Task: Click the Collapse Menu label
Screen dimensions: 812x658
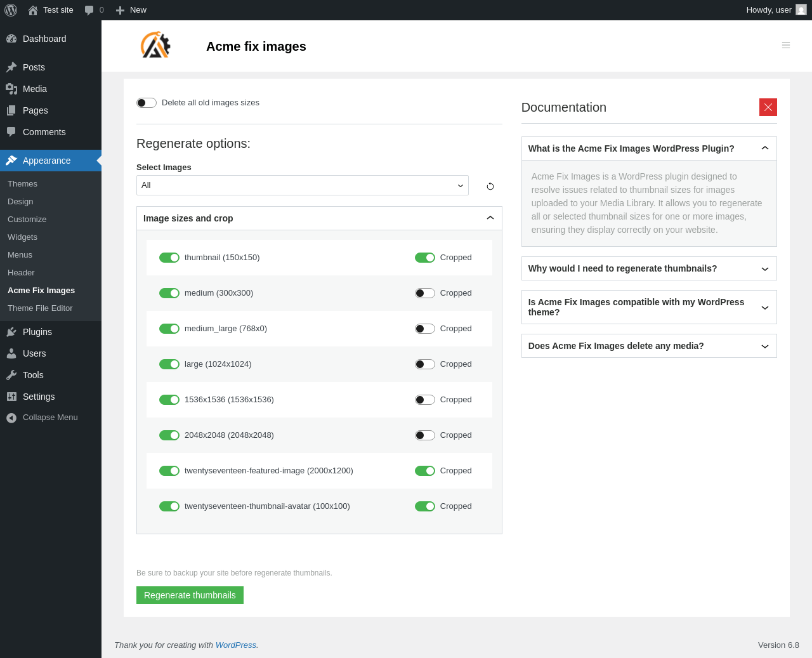Action: tap(50, 418)
